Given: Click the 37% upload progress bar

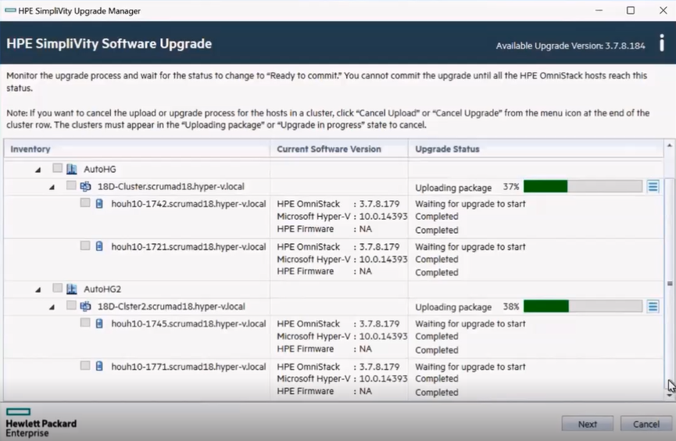Looking at the screenshot, I should pos(583,186).
